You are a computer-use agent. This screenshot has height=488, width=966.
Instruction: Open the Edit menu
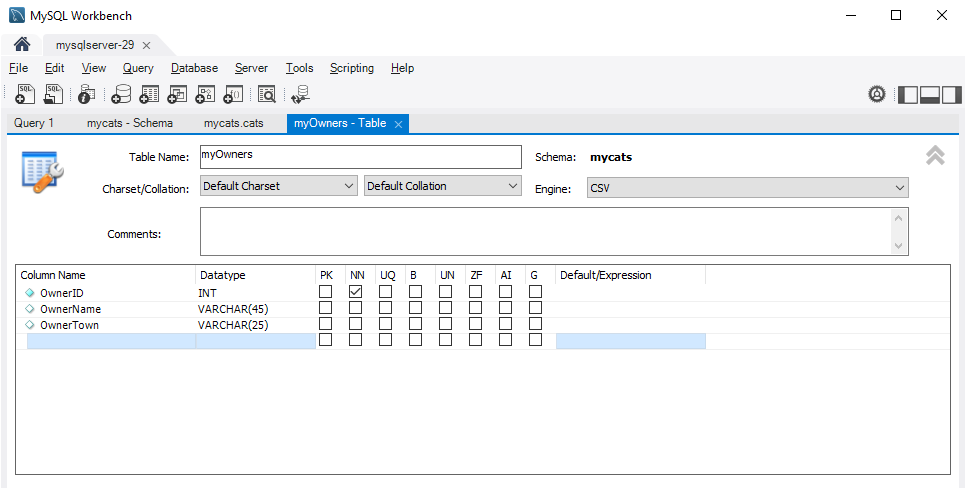(x=54, y=68)
